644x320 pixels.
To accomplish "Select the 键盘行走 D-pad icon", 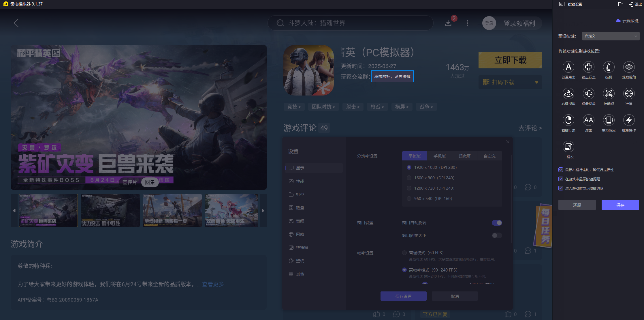I will (x=588, y=67).
